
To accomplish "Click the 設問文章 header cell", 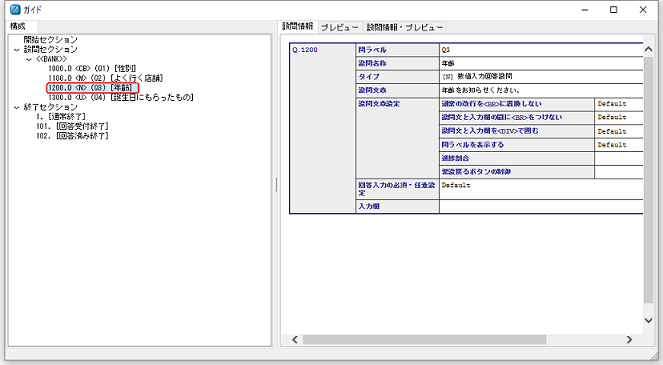I will coord(397,91).
